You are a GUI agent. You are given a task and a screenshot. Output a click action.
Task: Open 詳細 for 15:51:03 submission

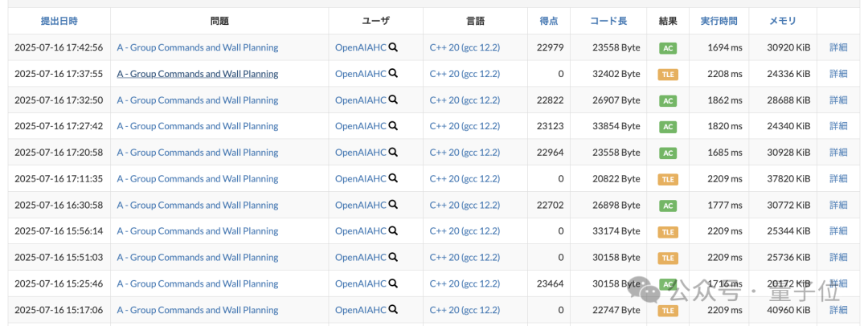click(x=838, y=258)
